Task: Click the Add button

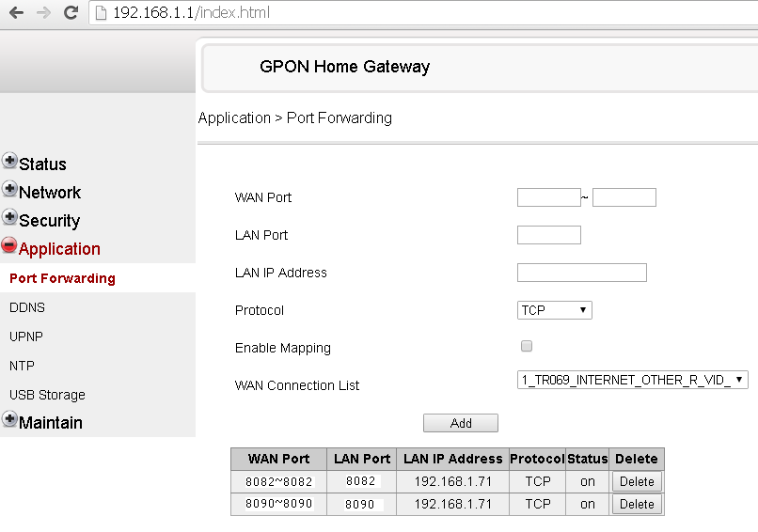Action: coord(460,423)
